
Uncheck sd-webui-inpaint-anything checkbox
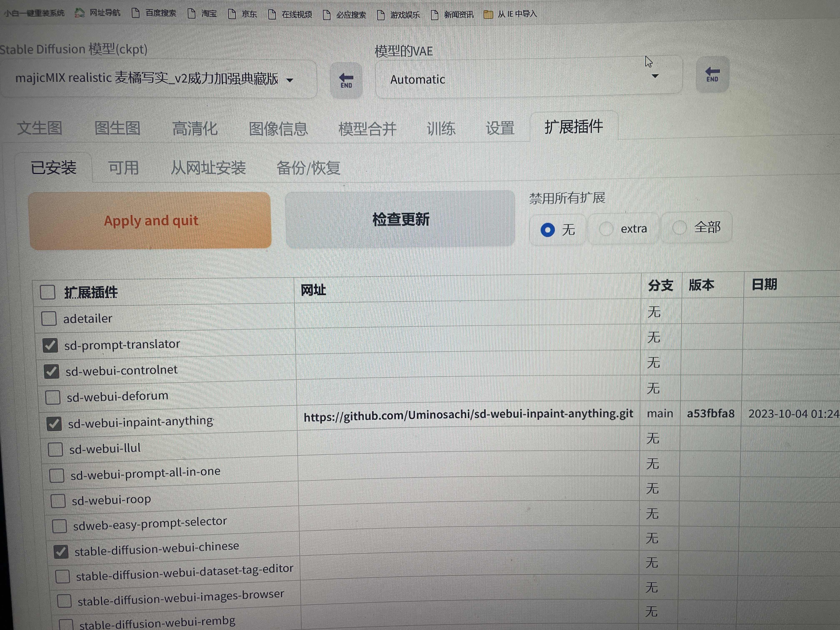click(54, 423)
